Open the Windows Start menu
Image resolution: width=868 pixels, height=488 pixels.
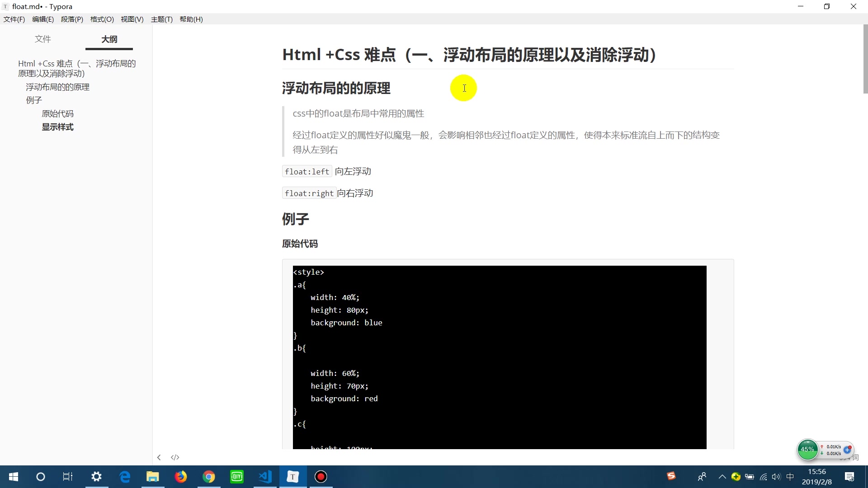coord(14,477)
